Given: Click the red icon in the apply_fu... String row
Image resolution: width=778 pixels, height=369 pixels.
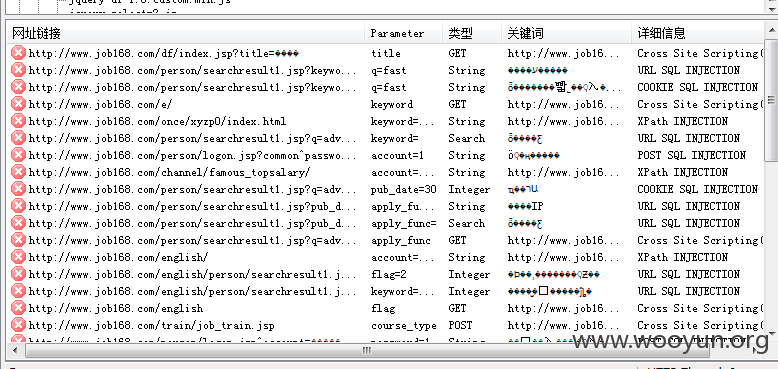Looking at the screenshot, I should (18, 206).
